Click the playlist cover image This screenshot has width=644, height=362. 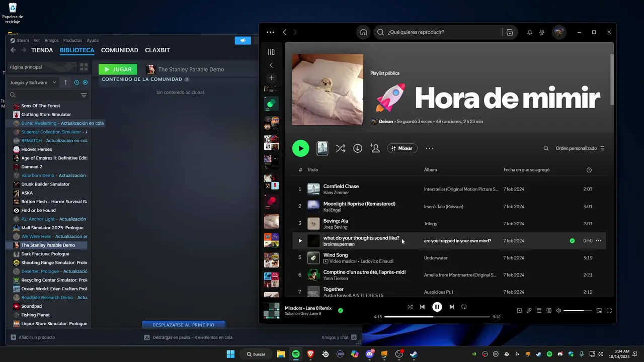click(328, 89)
